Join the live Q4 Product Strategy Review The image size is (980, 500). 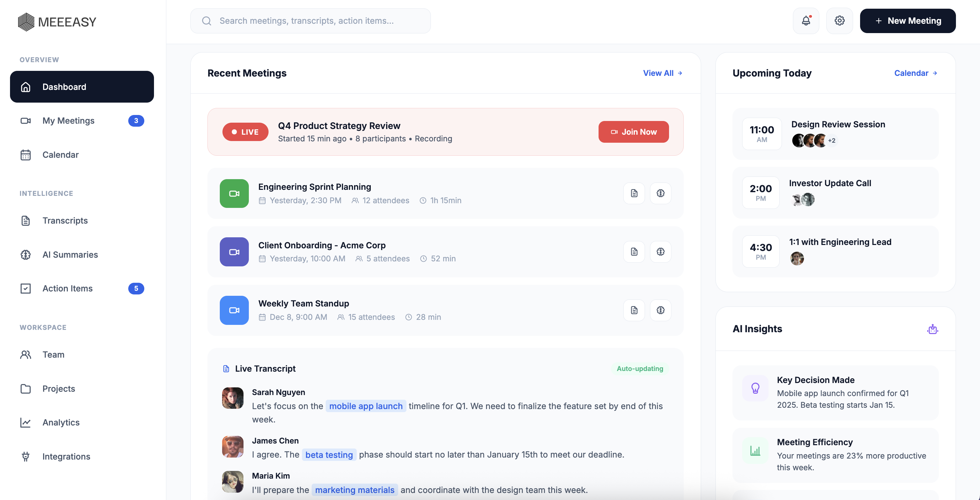[633, 132]
